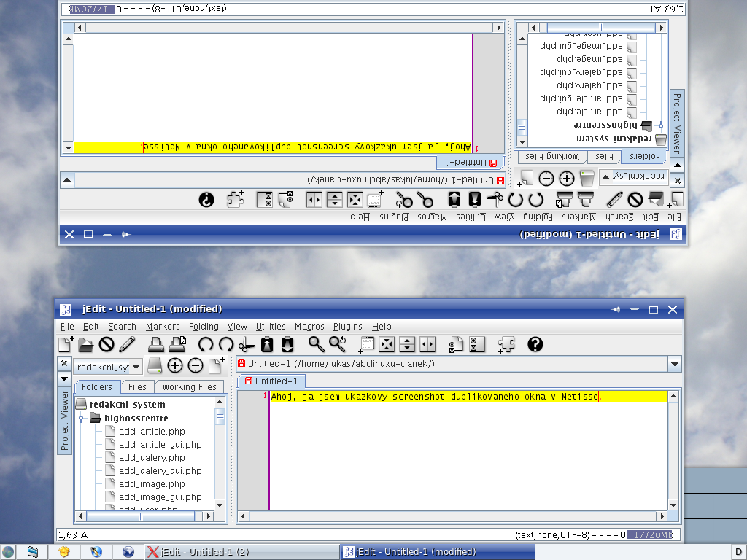The width and height of the screenshot is (747, 560).
Task: Select Untitled-1 buffer tab in lower jEdit
Action: [271, 381]
